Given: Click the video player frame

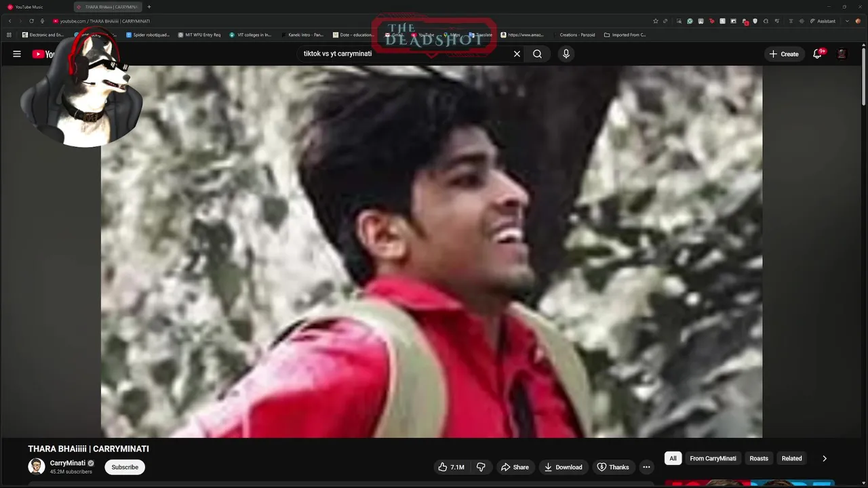Looking at the screenshot, I should tap(431, 251).
